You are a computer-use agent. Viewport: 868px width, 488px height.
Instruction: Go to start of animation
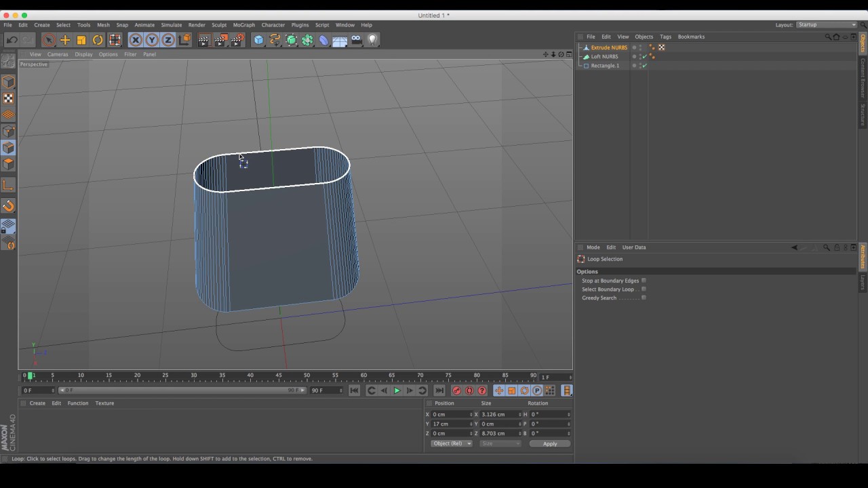tap(354, 390)
